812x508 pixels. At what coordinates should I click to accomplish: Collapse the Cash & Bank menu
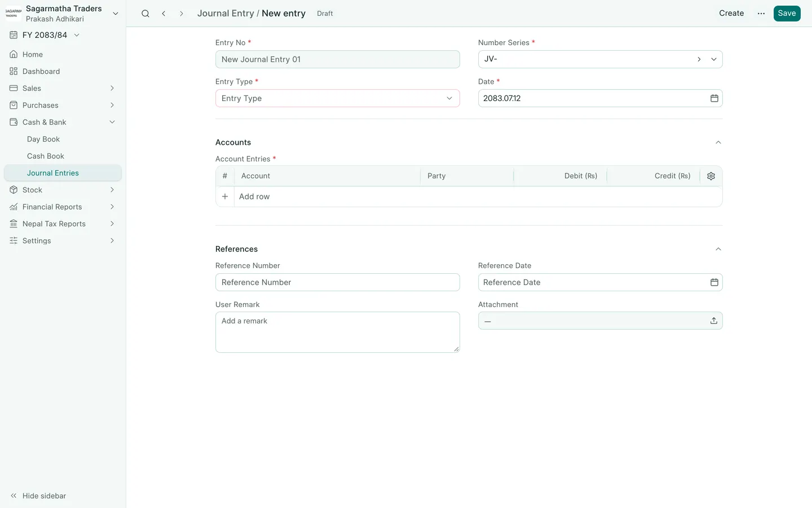coord(63,122)
